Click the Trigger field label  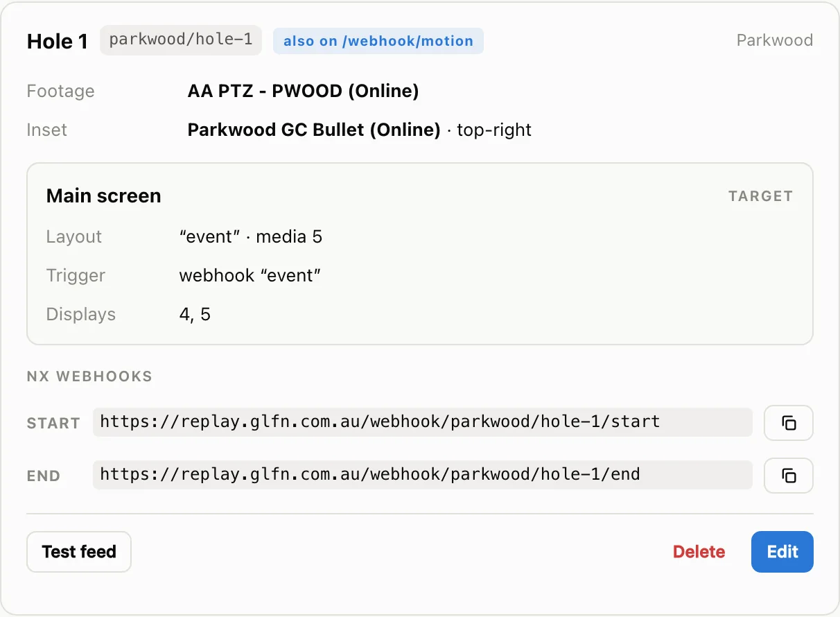[x=76, y=275]
